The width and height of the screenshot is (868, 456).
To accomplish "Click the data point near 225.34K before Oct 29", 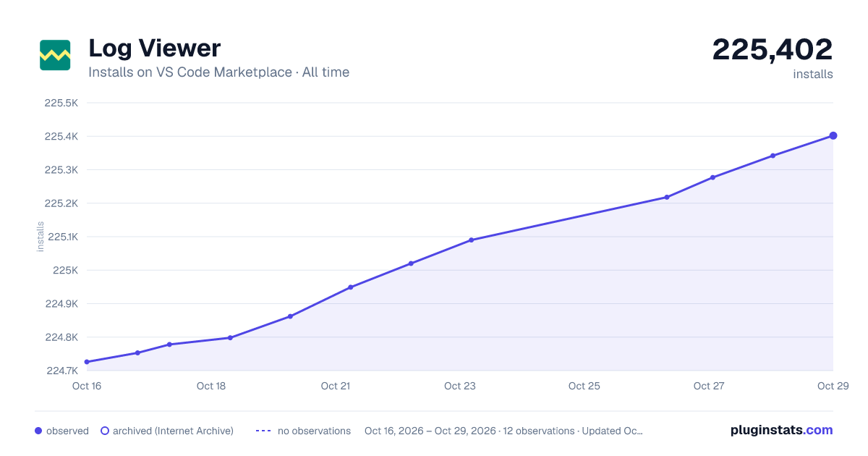I will click(x=773, y=156).
